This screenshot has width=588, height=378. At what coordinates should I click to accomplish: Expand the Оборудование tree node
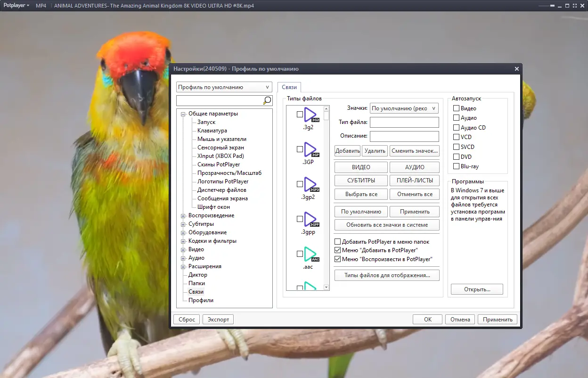[x=183, y=232]
